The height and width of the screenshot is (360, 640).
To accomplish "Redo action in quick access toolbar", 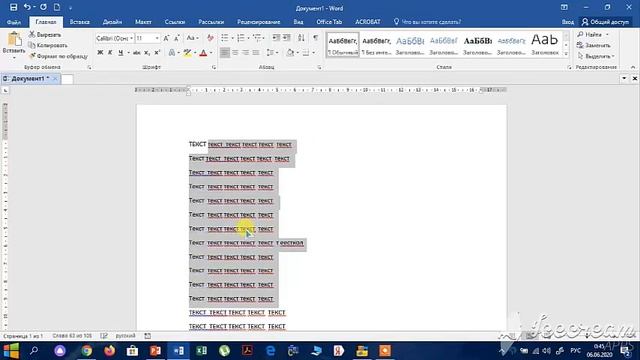I will [43, 7].
